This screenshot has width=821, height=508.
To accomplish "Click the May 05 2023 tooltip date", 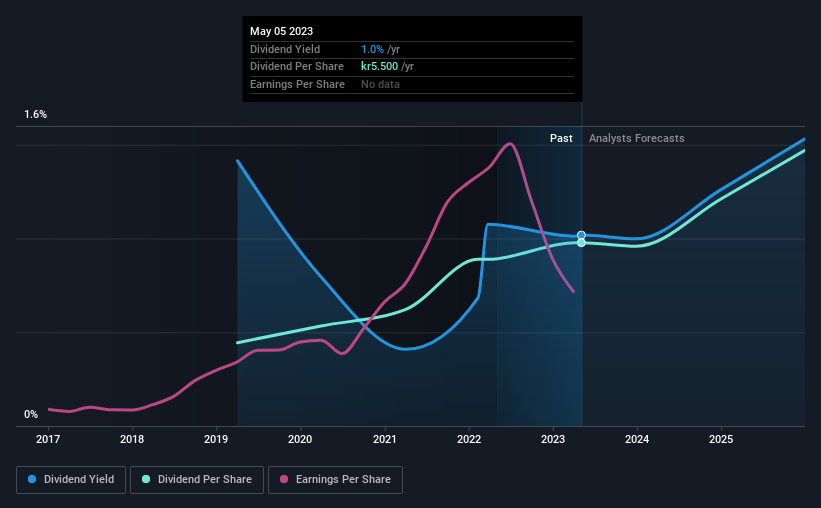I will coord(281,31).
